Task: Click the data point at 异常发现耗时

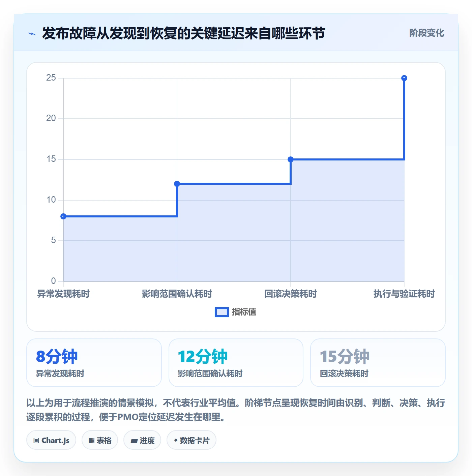Action: (x=63, y=216)
